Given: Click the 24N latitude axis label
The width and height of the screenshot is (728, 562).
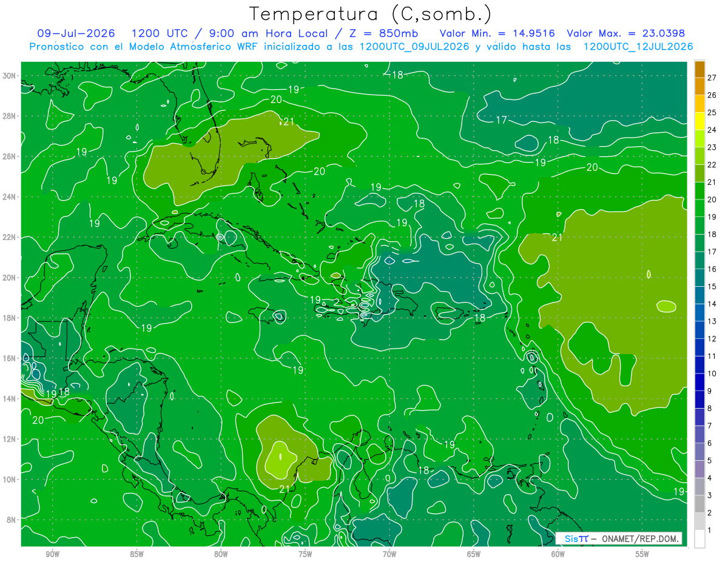Looking at the screenshot, I should [x=10, y=196].
